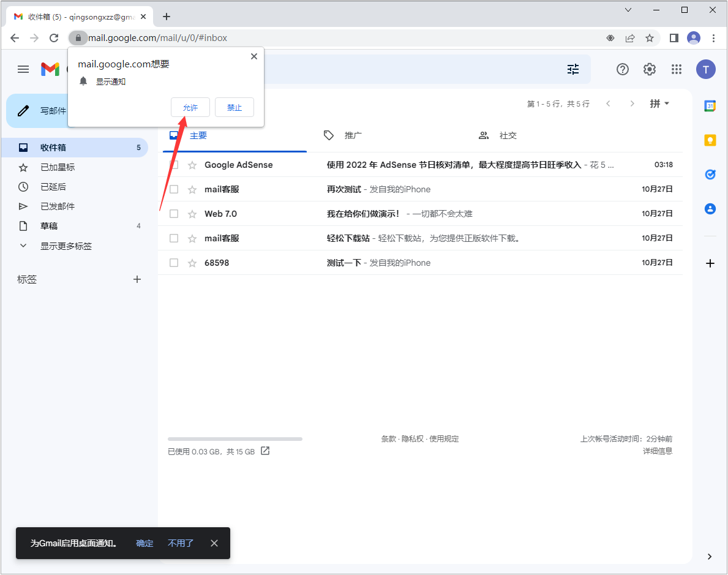Screen dimensions: 728x575
Task: Open storage management link icon
Action: pyautogui.click(x=265, y=451)
